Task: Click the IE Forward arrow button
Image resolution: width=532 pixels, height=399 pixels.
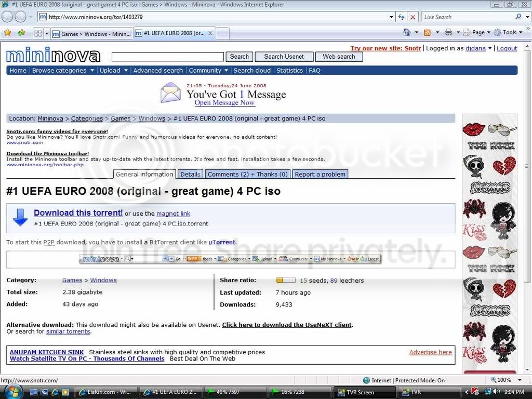Action: tap(20, 16)
